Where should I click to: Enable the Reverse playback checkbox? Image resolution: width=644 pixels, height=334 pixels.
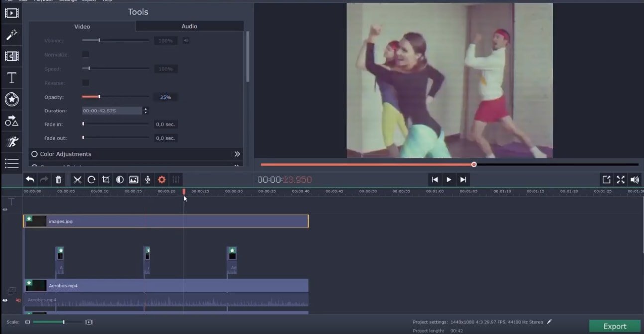[86, 82]
